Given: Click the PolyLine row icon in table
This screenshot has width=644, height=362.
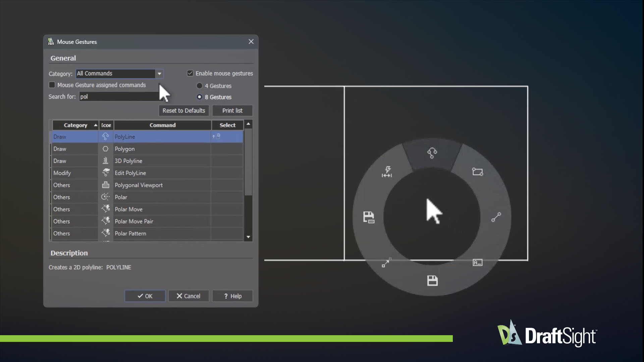Looking at the screenshot, I should 105,136.
